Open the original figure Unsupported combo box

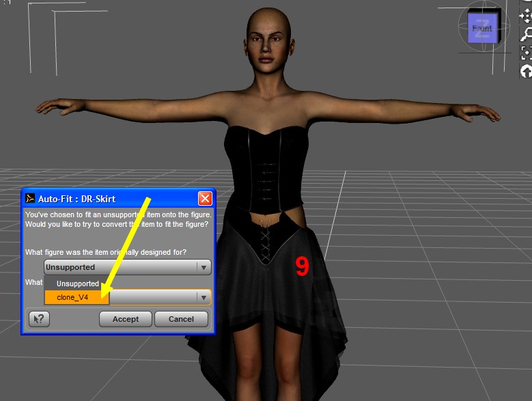128,267
